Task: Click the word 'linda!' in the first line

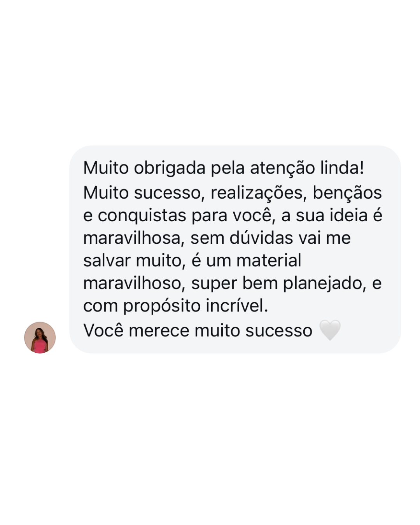Action: tap(342, 168)
